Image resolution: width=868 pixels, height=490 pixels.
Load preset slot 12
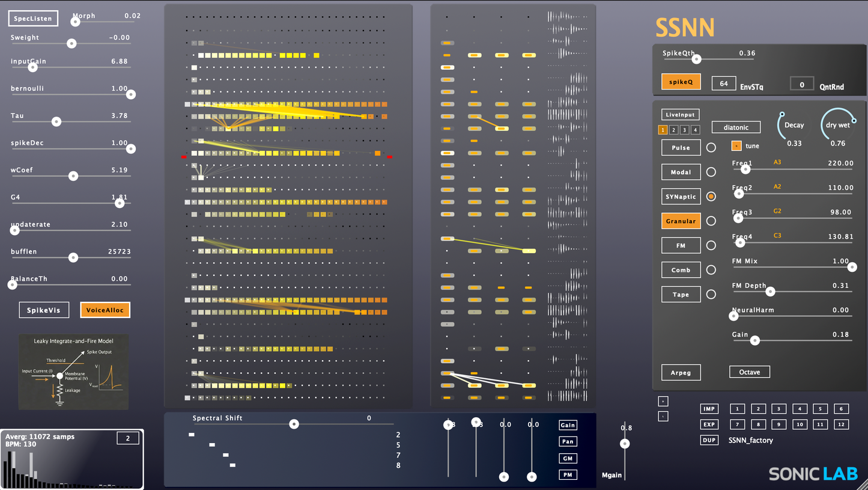(841, 424)
